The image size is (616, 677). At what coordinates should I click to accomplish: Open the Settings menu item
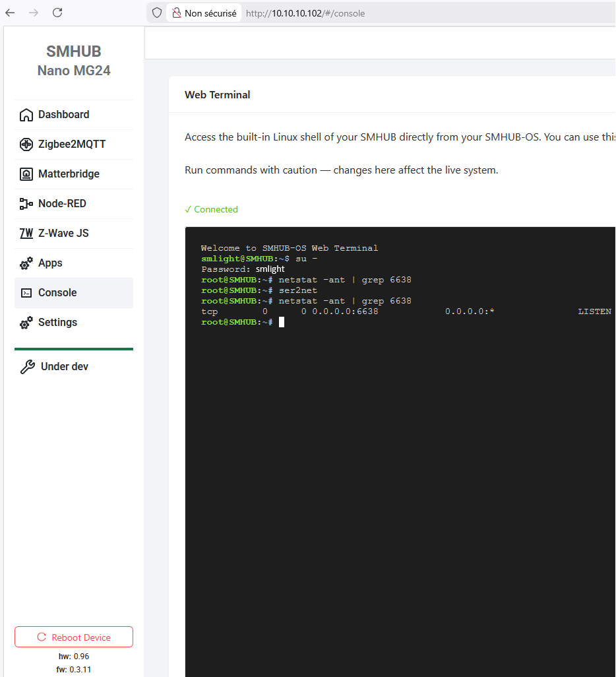(x=74, y=323)
